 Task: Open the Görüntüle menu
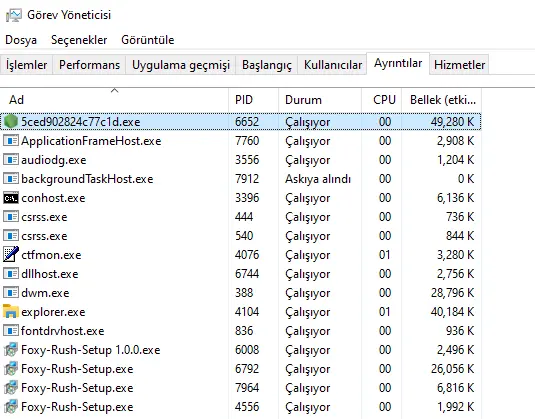[148, 40]
